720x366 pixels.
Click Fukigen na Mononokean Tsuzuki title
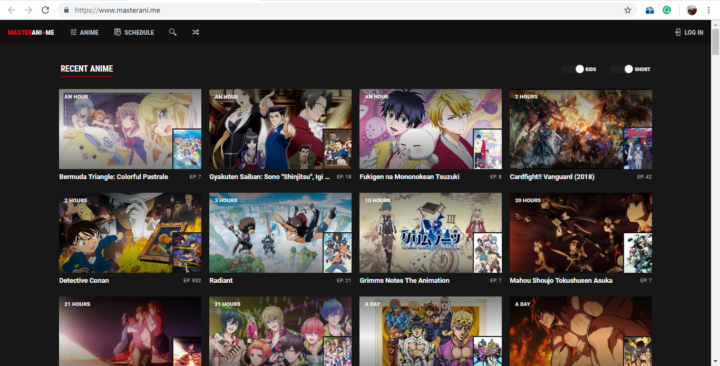(409, 177)
